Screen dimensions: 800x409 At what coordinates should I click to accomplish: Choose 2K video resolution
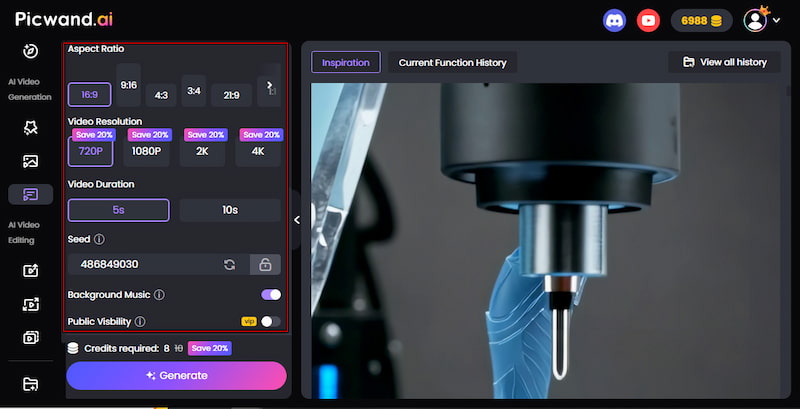point(202,151)
